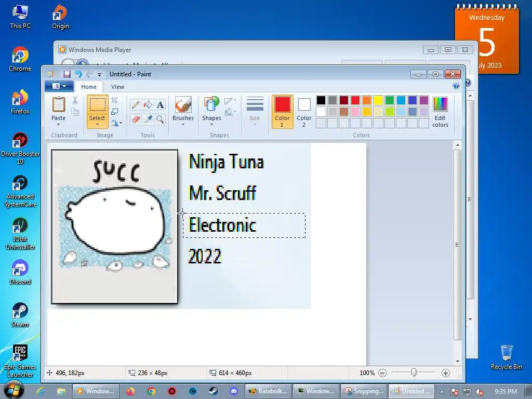The width and height of the screenshot is (532, 399).
Task: Open Customize Quick Access Toolbar arrow
Action: click(99, 75)
